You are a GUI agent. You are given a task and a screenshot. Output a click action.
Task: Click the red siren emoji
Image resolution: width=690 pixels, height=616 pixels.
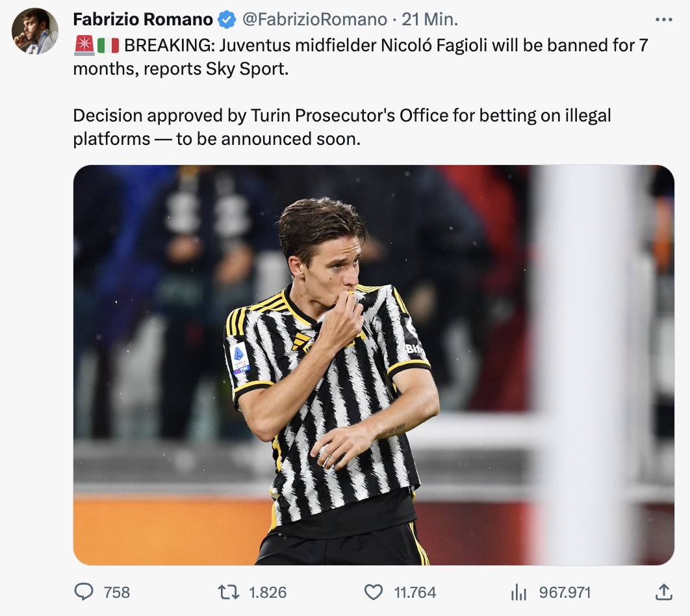[84, 45]
